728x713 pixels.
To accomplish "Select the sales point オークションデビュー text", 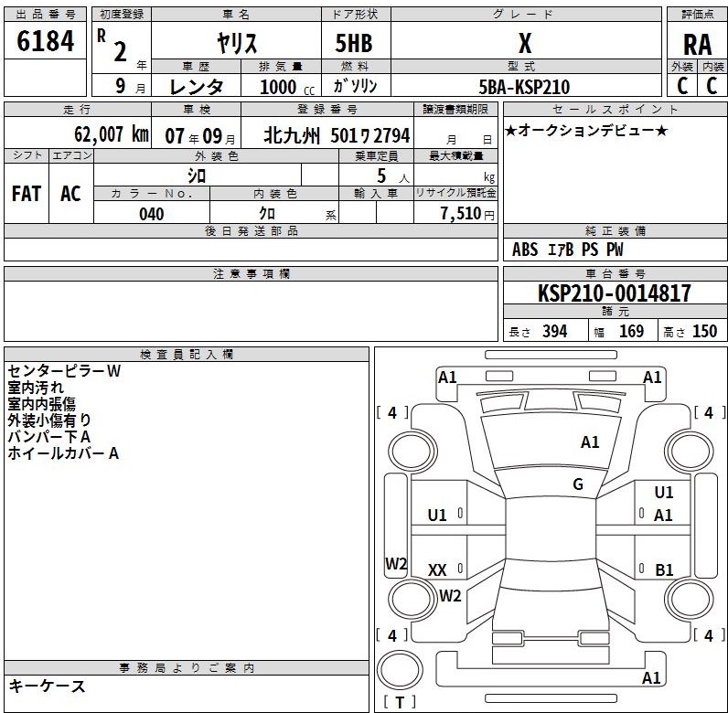I will [x=586, y=131].
